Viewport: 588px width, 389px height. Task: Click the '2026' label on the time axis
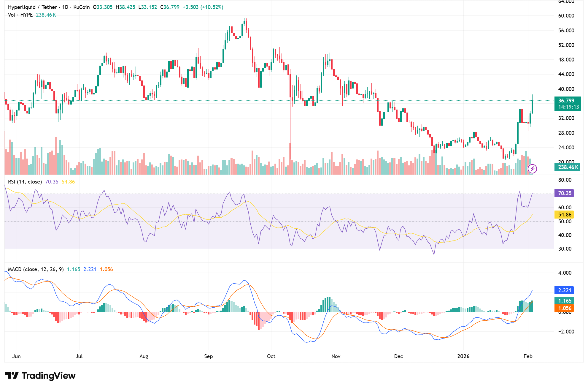[x=464, y=356]
